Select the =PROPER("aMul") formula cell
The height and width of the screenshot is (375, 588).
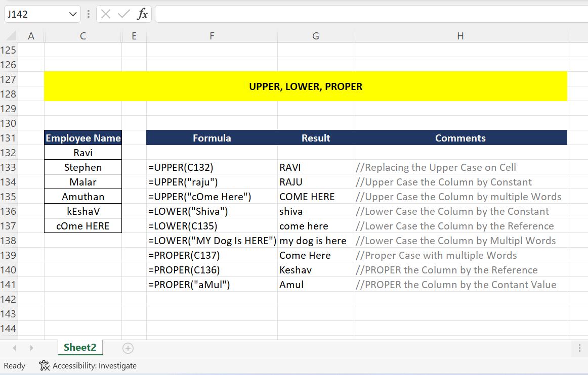[212, 285]
